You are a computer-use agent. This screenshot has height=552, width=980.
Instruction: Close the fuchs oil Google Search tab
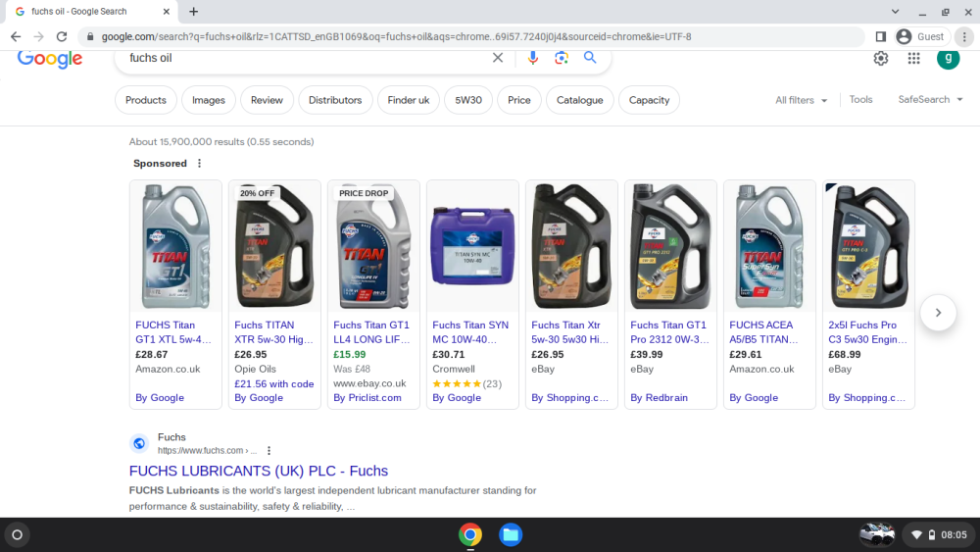tap(167, 11)
